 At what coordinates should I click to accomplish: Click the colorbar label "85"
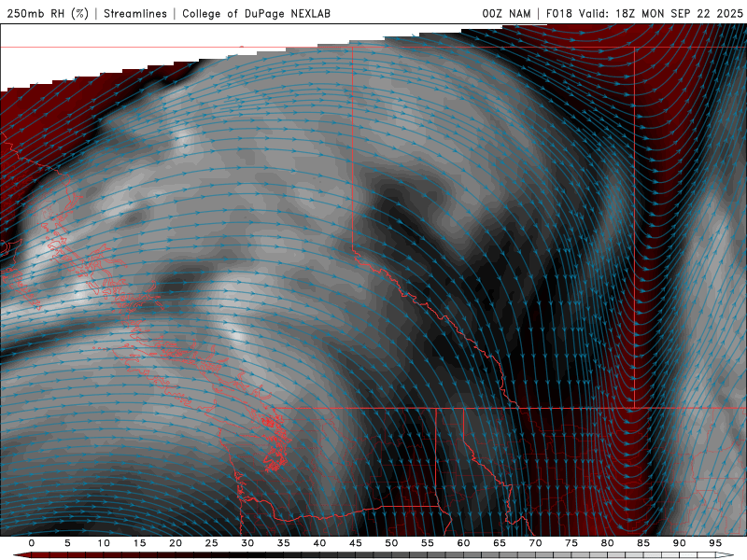[643, 543]
